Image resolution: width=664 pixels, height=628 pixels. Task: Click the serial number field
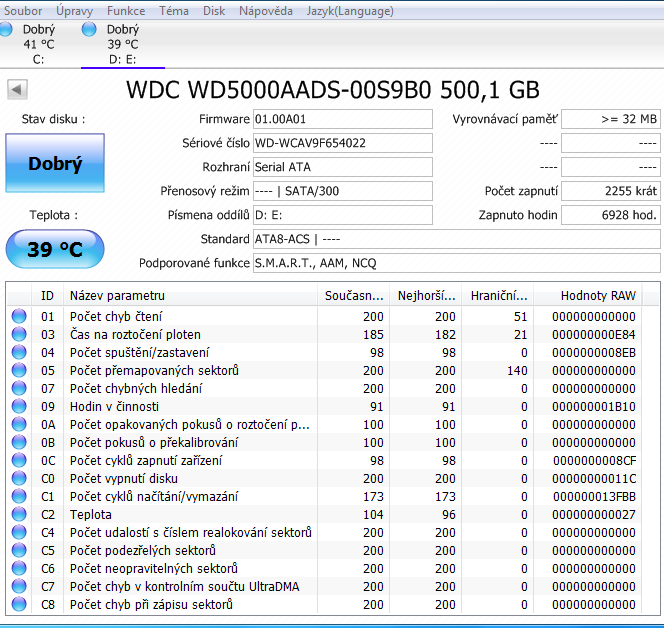[342, 143]
